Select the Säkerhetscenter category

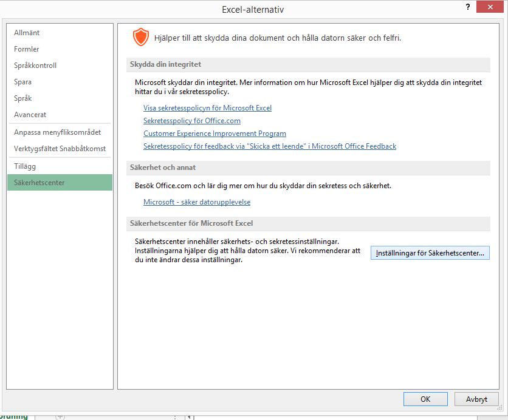click(60, 183)
